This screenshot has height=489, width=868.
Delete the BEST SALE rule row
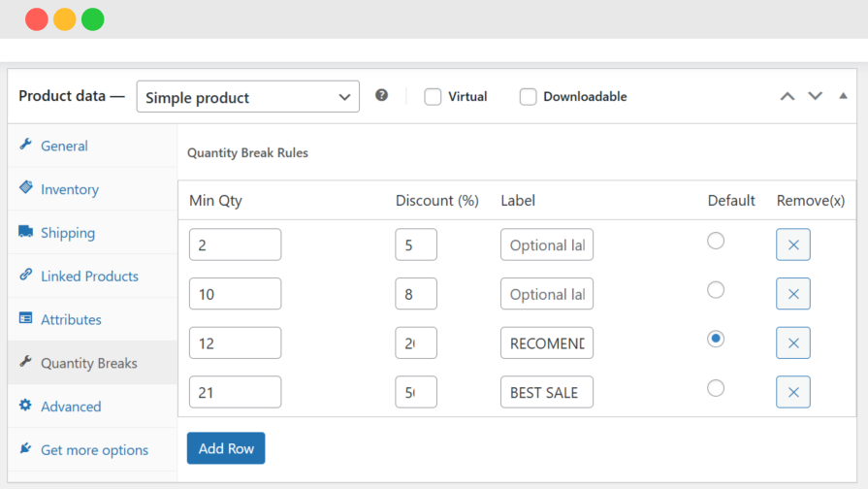[792, 392]
